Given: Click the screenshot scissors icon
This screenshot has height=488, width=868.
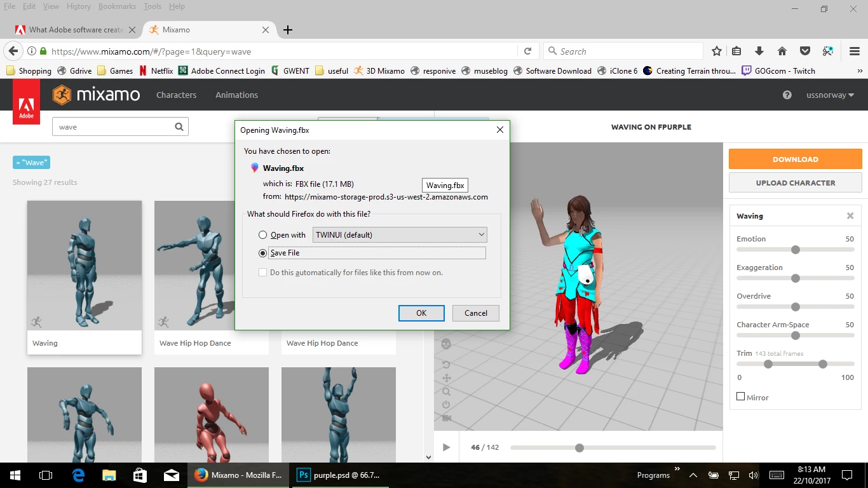Looking at the screenshot, I should (828, 51).
